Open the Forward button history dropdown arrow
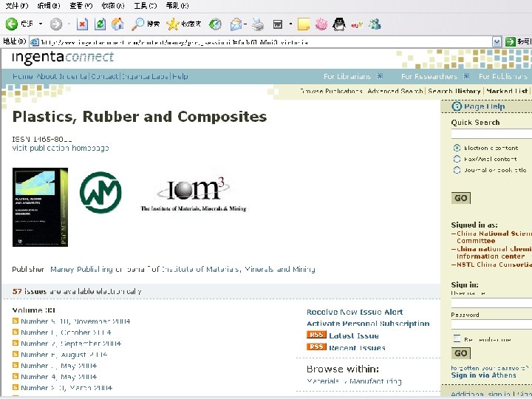The width and height of the screenshot is (532, 399). tap(69, 24)
